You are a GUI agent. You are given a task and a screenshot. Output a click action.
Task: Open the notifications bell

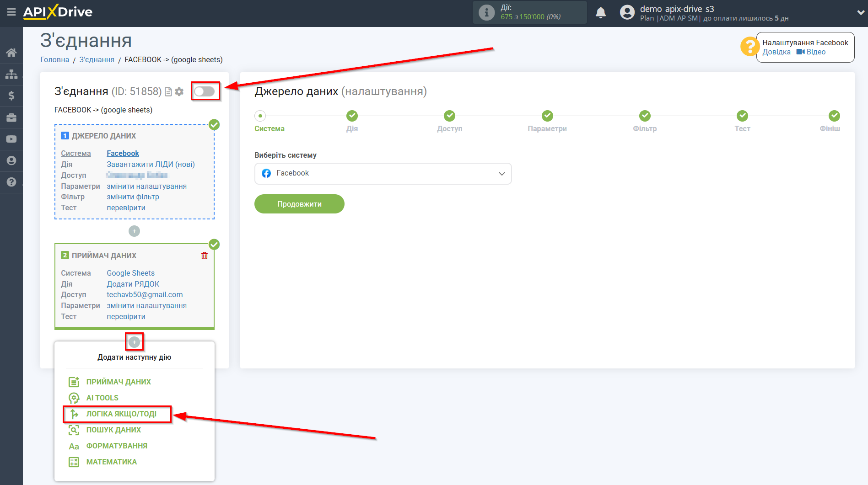click(601, 13)
